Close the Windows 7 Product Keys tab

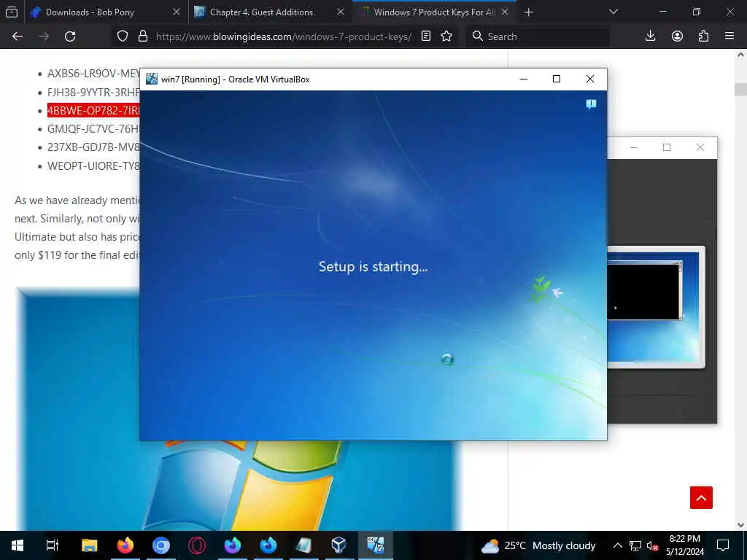coord(505,12)
